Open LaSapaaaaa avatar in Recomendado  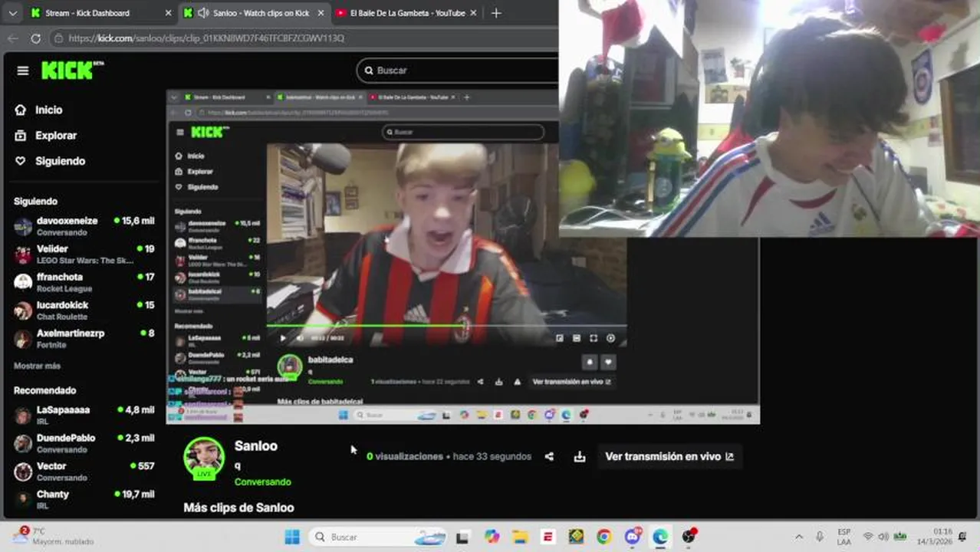23,416
